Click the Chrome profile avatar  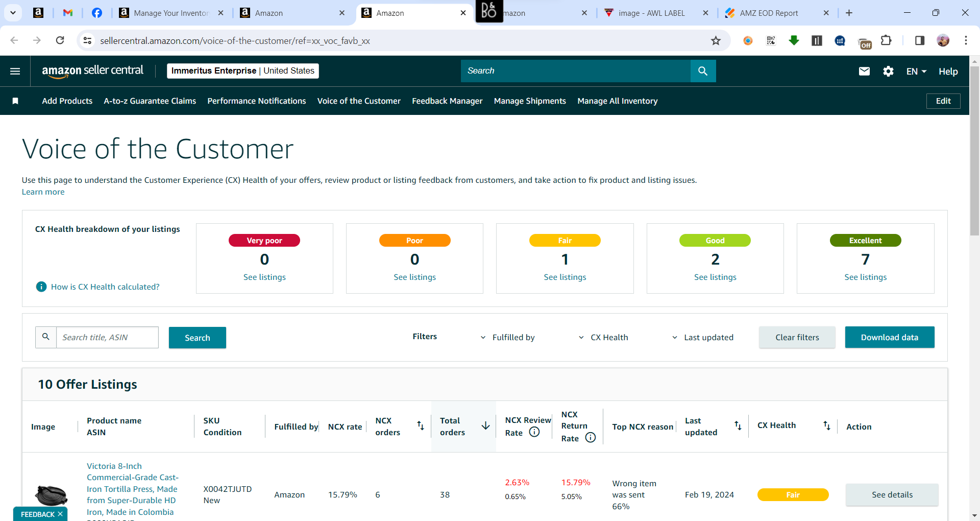943,40
